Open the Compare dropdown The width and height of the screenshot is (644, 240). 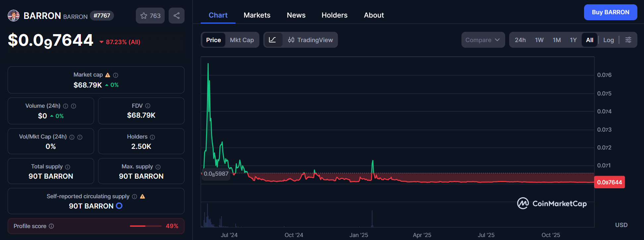(x=483, y=40)
